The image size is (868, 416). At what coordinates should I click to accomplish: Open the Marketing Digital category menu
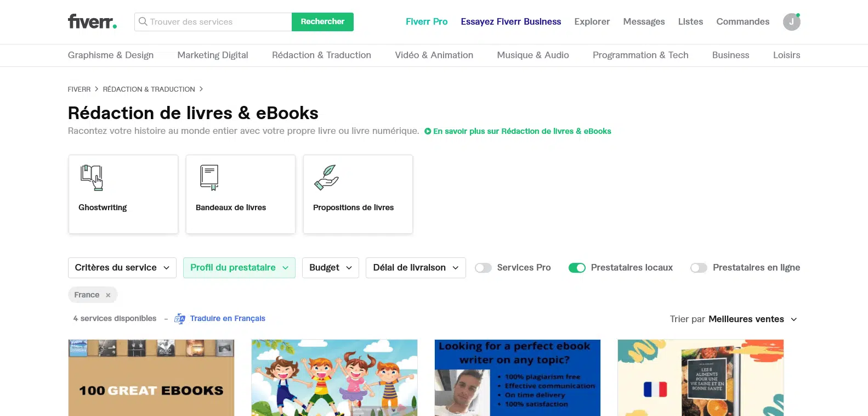tap(213, 55)
